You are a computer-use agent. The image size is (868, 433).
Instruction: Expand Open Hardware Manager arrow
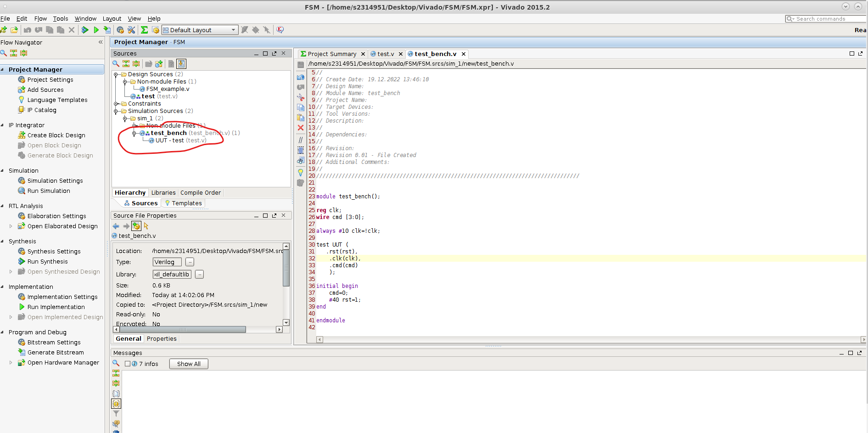(11, 362)
